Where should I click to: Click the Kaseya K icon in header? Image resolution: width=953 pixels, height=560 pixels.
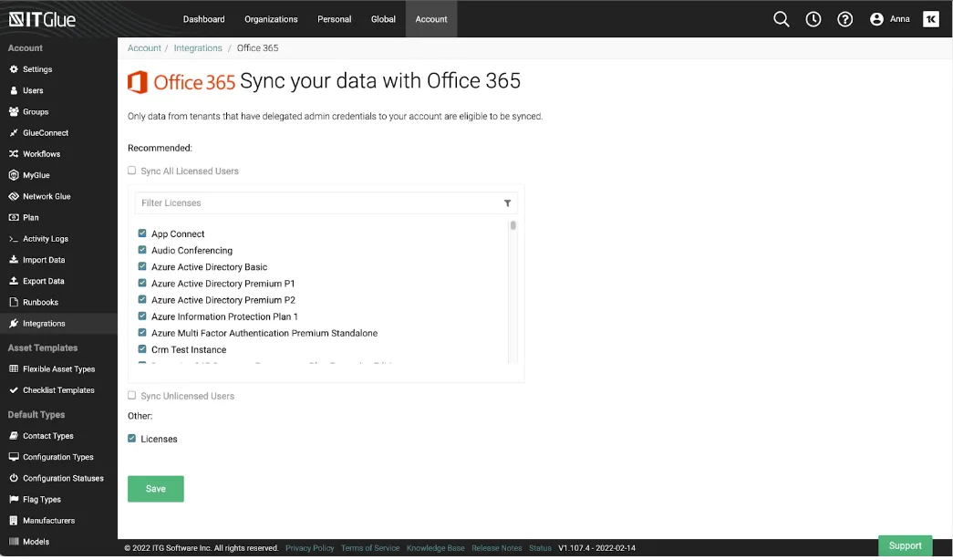(x=930, y=19)
